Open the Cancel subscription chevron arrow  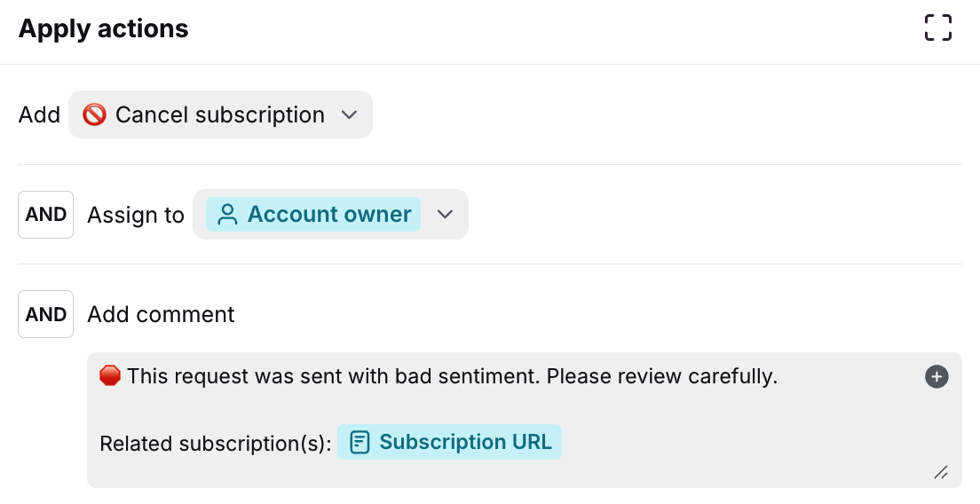[x=349, y=114]
